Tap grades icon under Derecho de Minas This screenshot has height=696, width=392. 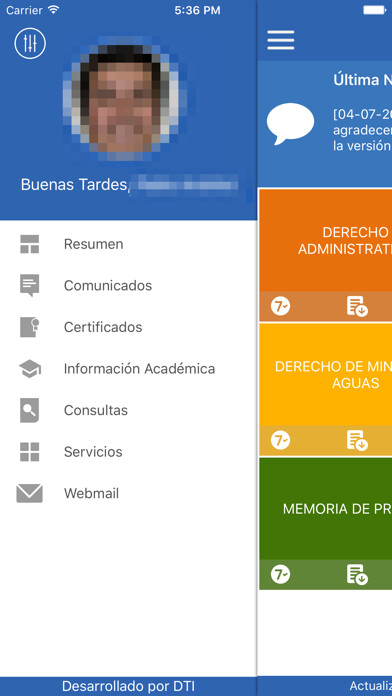point(281,441)
